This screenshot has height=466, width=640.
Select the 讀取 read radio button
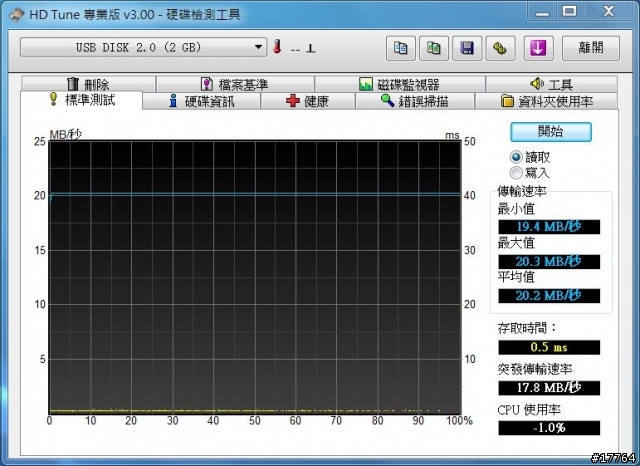point(516,157)
